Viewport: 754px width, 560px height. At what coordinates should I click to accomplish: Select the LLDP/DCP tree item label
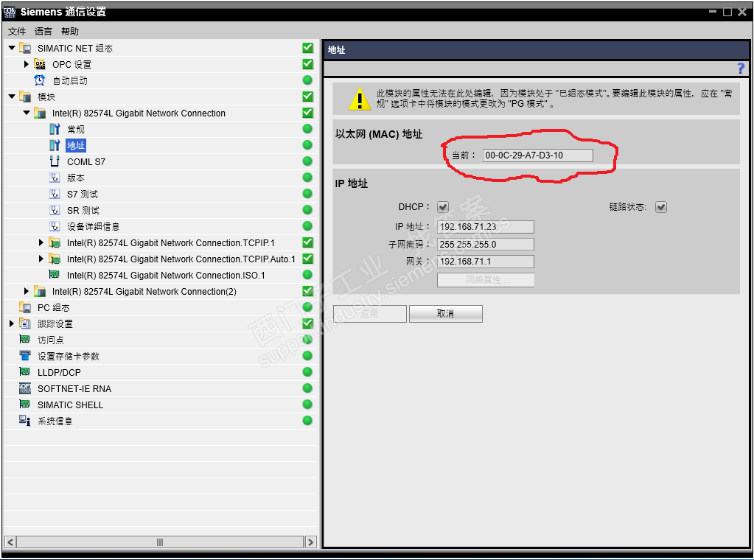(x=59, y=373)
